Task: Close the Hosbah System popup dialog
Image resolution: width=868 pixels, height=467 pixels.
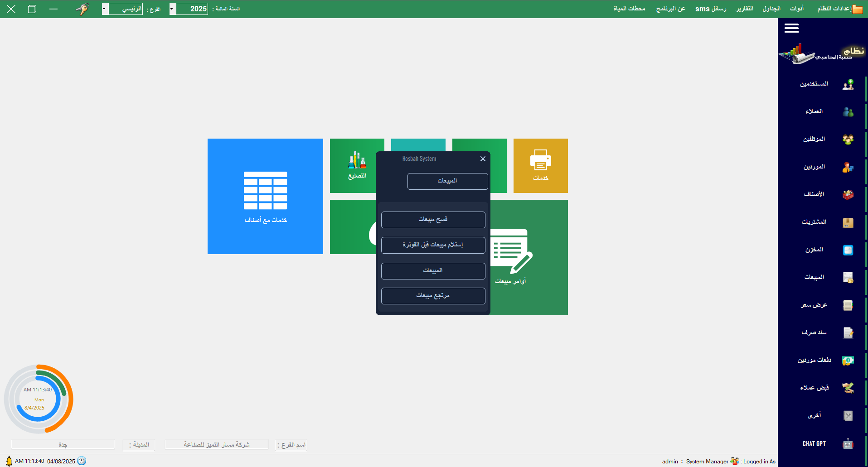Action: [483, 159]
